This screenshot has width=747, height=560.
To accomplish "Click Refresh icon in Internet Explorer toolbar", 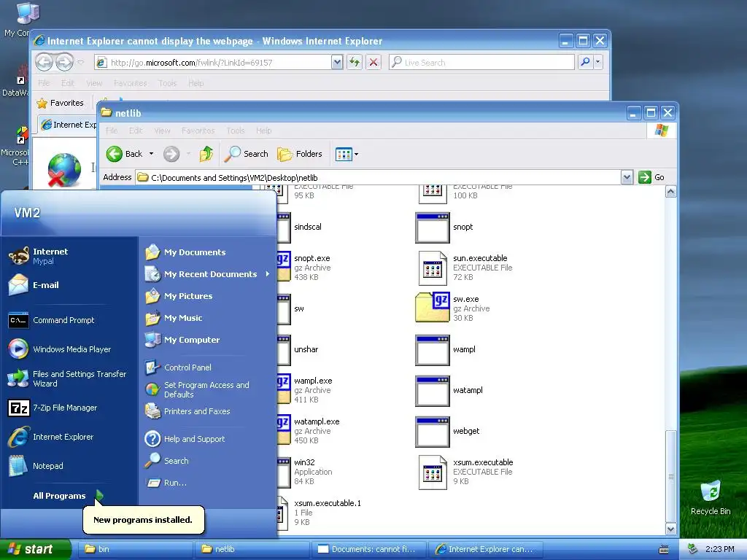I will pyautogui.click(x=355, y=62).
